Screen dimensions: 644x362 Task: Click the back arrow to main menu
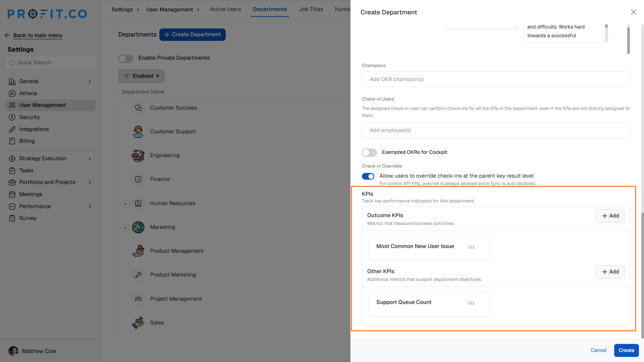(x=7, y=35)
